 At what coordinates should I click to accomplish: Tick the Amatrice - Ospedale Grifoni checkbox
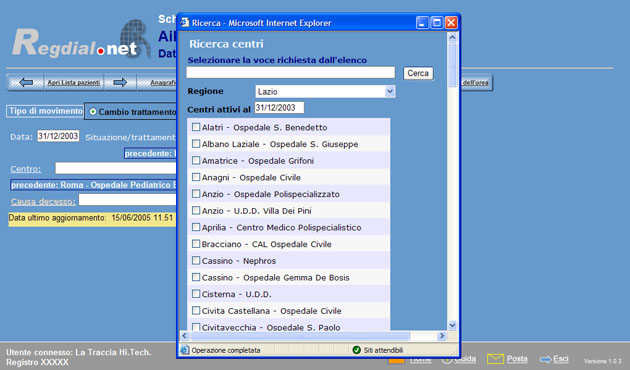coord(196,160)
